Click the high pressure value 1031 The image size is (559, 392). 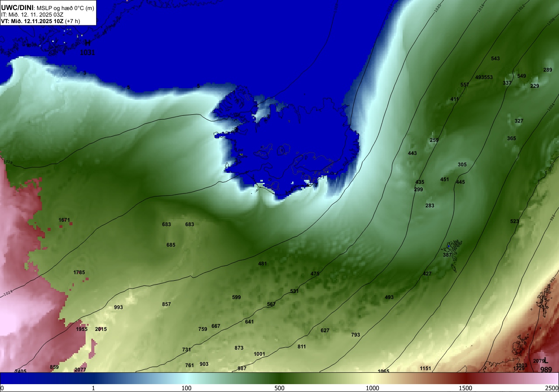click(87, 52)
